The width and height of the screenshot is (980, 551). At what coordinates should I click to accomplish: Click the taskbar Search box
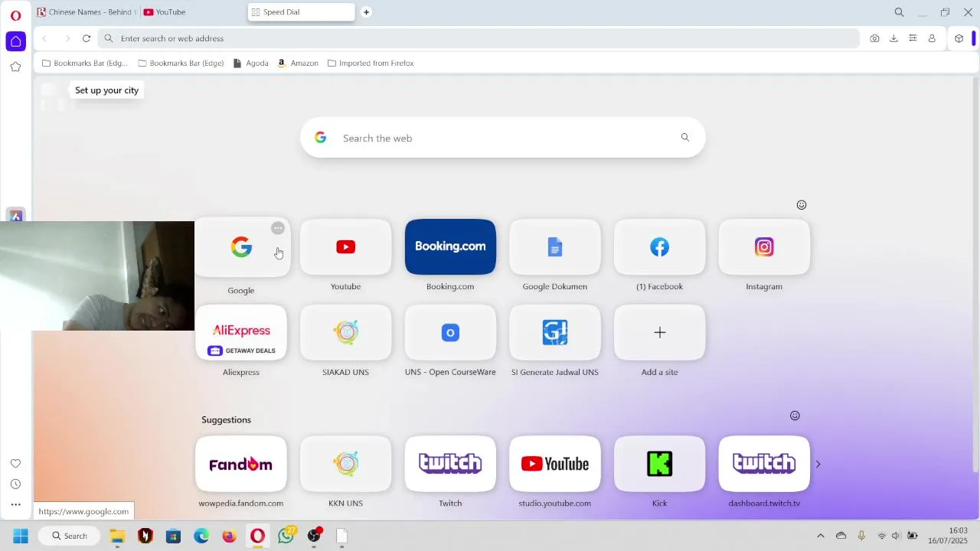coord(69,536)
